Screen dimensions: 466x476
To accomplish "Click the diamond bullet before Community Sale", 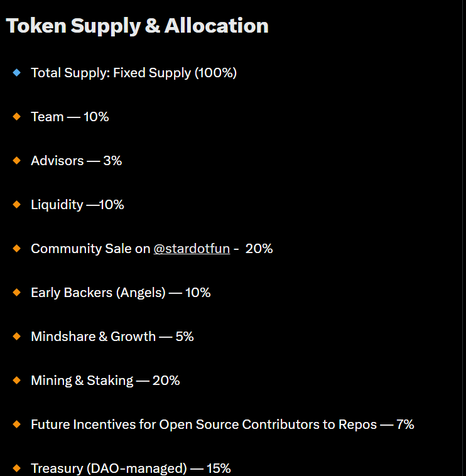I will 17,248.
